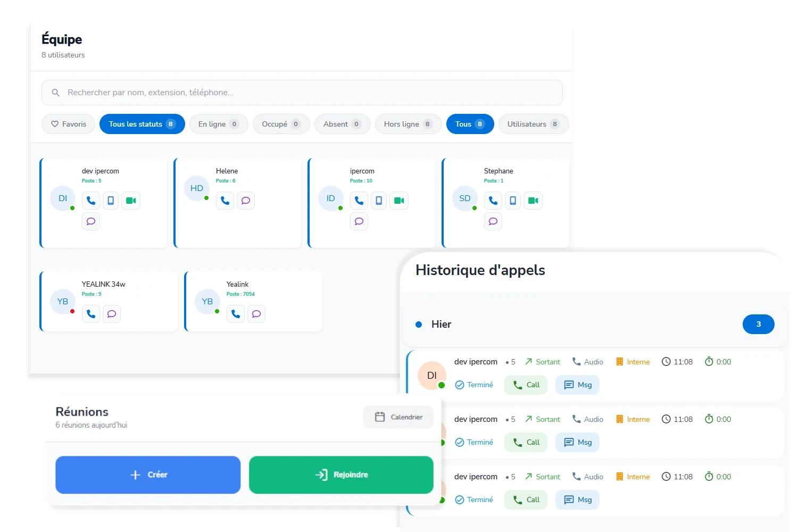The image size is (798, 532).
Task: Open a chat with Helene
Action: pyautogui.click(x=246, y=201)
